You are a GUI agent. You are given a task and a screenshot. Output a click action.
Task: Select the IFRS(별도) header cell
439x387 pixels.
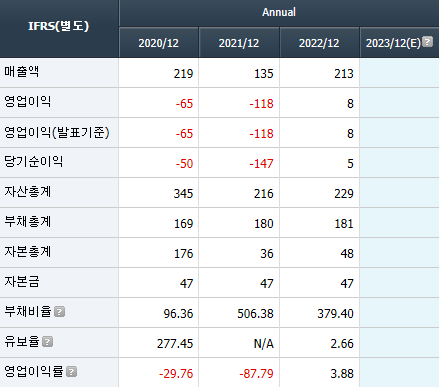click(x=59, y=29)
